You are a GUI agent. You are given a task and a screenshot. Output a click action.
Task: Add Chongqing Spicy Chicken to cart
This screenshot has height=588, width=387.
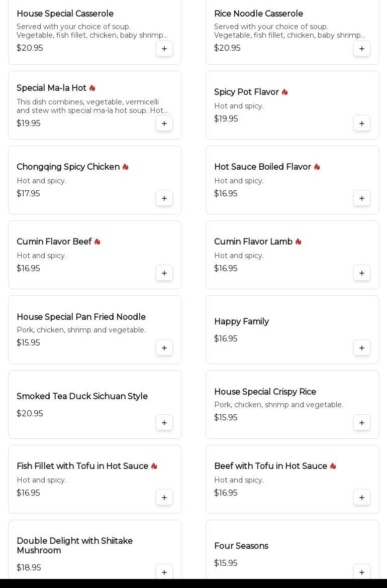click(164, 198)
